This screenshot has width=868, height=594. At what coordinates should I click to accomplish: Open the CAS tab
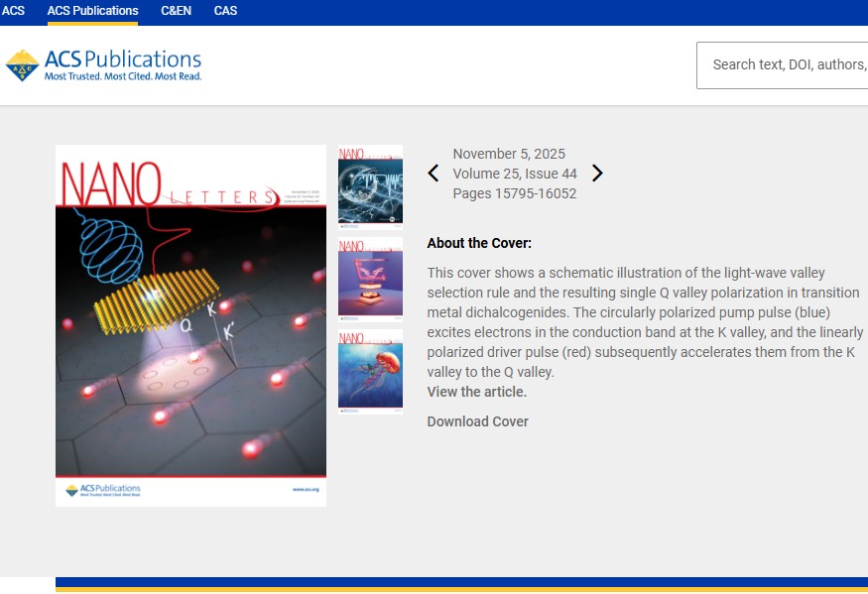tap(225, 11)
